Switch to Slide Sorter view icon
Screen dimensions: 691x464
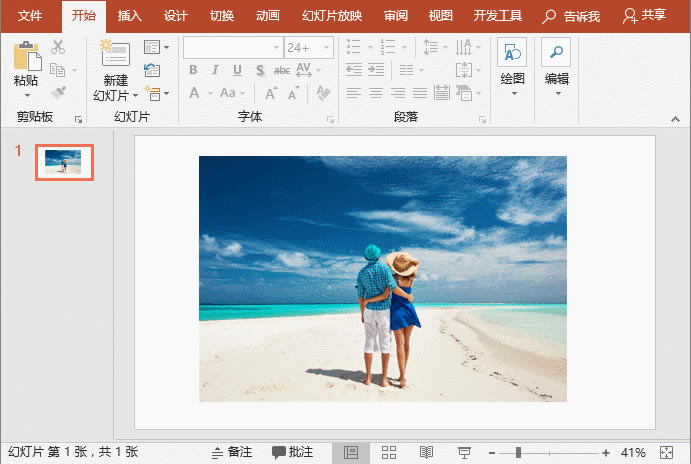pyautogui.click(x=390, y=453)
